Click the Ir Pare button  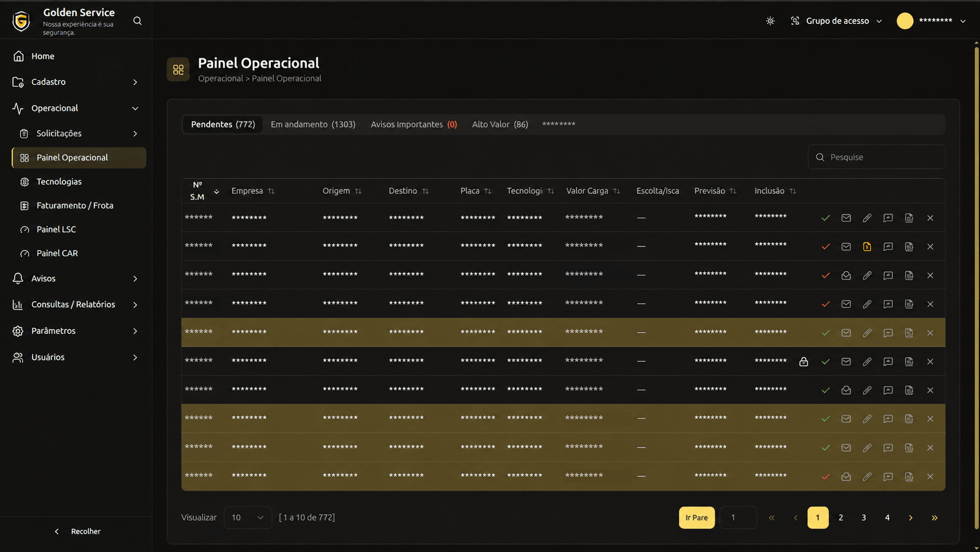(x=696, y=517)
